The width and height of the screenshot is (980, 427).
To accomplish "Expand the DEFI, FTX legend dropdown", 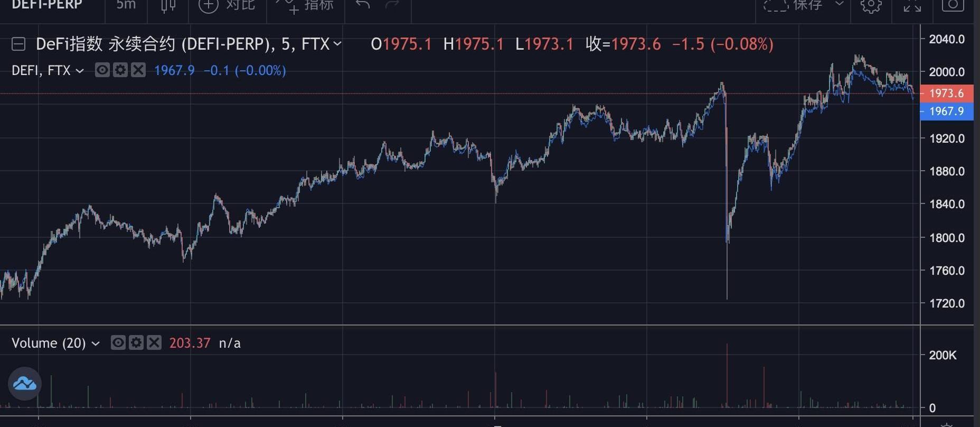I will click(x=80, y=70).
